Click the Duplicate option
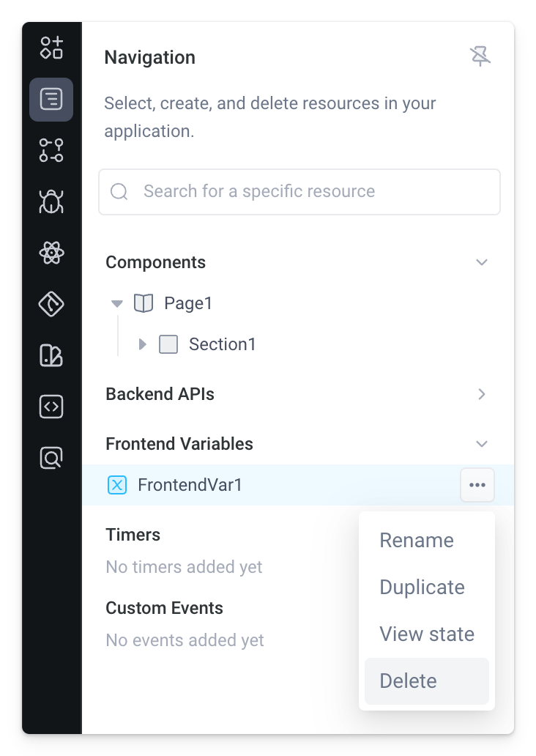 point(422,587)
